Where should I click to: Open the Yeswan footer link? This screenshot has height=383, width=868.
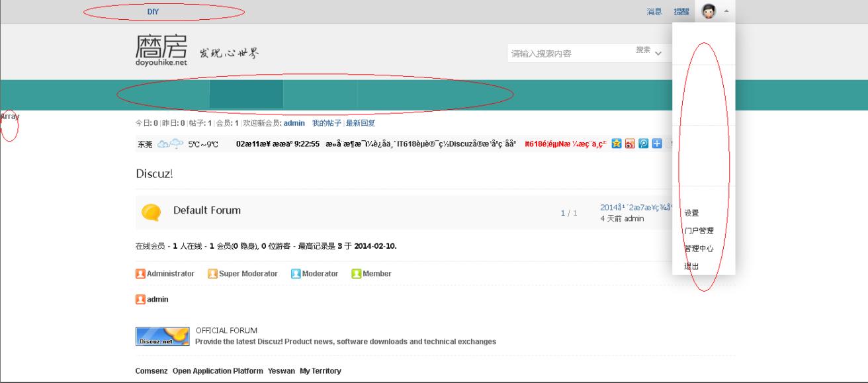pyautogui.click(x=281, y=371)
